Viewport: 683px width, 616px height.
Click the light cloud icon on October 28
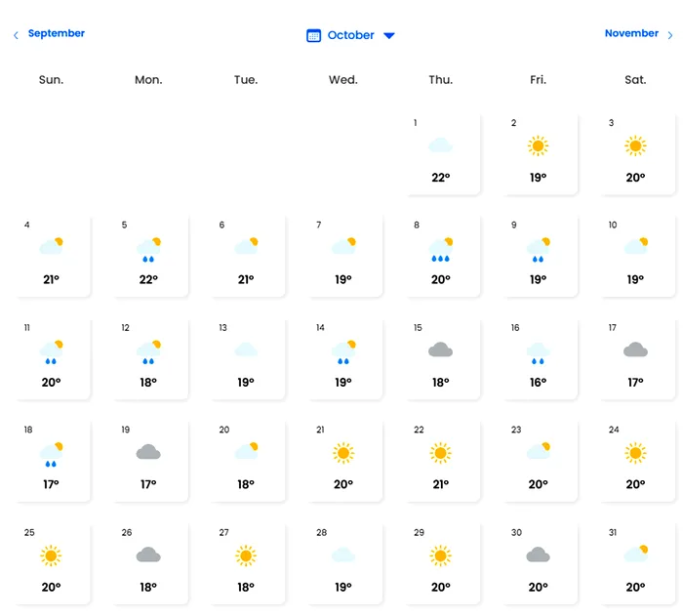click(343, 554)
